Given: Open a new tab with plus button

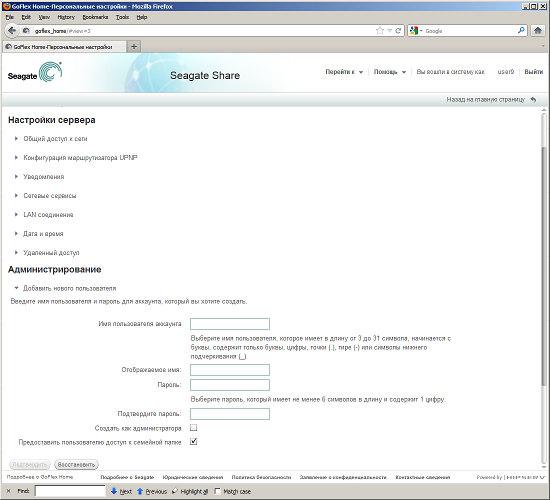Looking at the screenshot, I should pos(134,47).
